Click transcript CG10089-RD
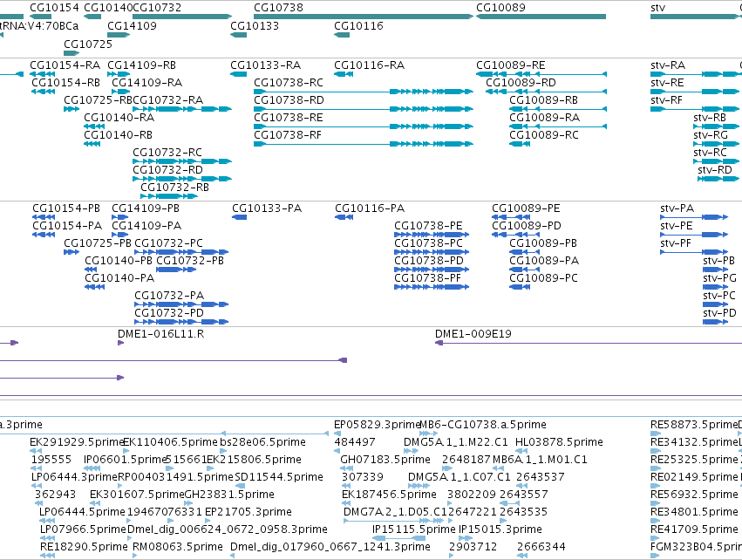The width and height of the screenshot is (742, 560). click(521, 83)
